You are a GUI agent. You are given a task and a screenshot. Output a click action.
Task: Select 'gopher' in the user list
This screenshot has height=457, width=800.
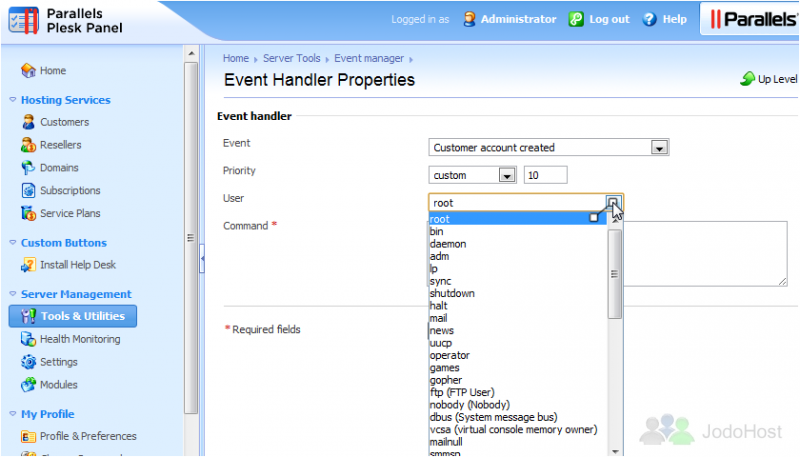518,380
